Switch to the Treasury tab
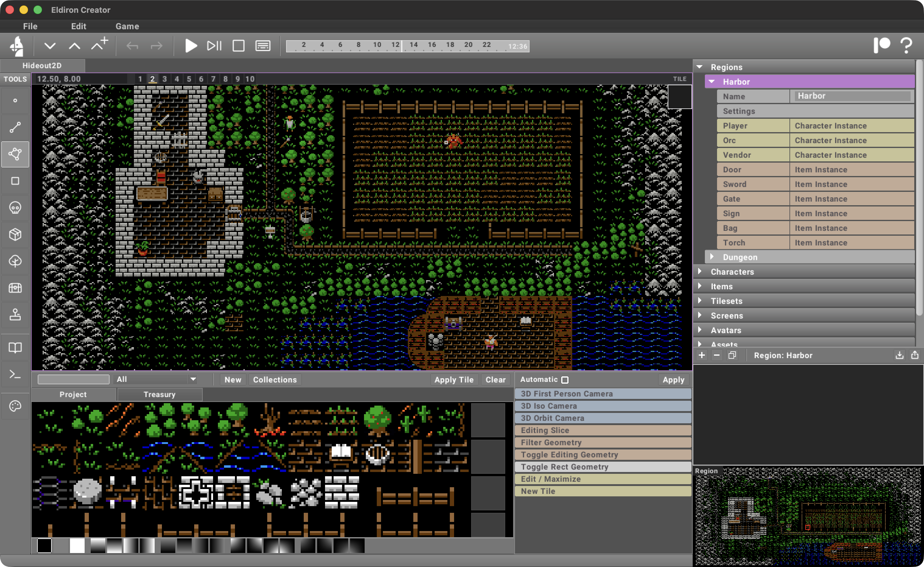This screenshot has width=924, height=567. [159, 394]
